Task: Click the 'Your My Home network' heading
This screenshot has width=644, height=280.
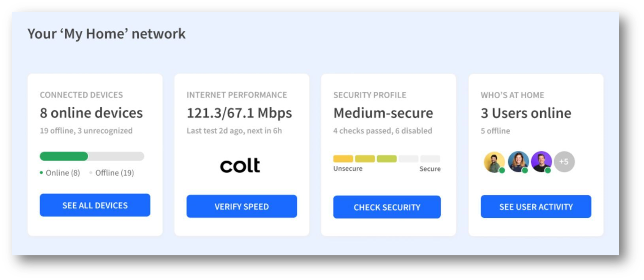Action: [x=106, y=34]
